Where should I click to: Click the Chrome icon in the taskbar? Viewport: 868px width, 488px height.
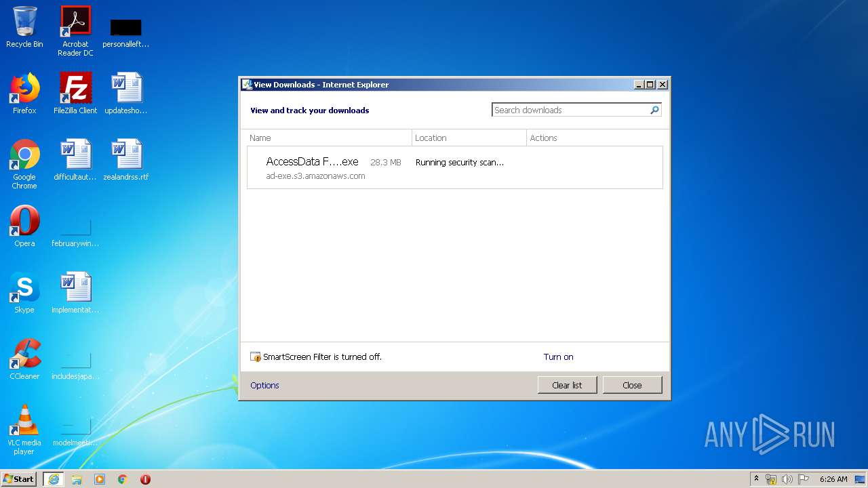point(123,479)
